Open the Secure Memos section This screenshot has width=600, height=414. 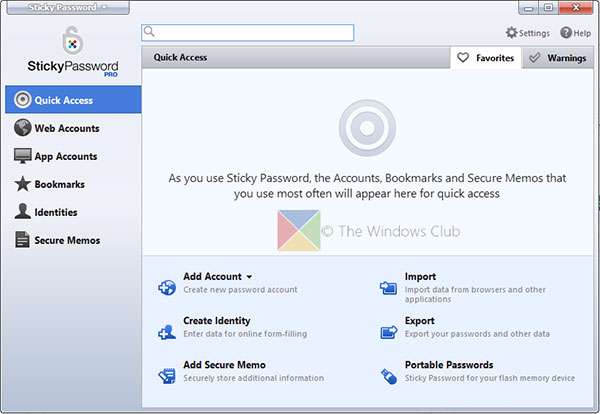(73, 240)
